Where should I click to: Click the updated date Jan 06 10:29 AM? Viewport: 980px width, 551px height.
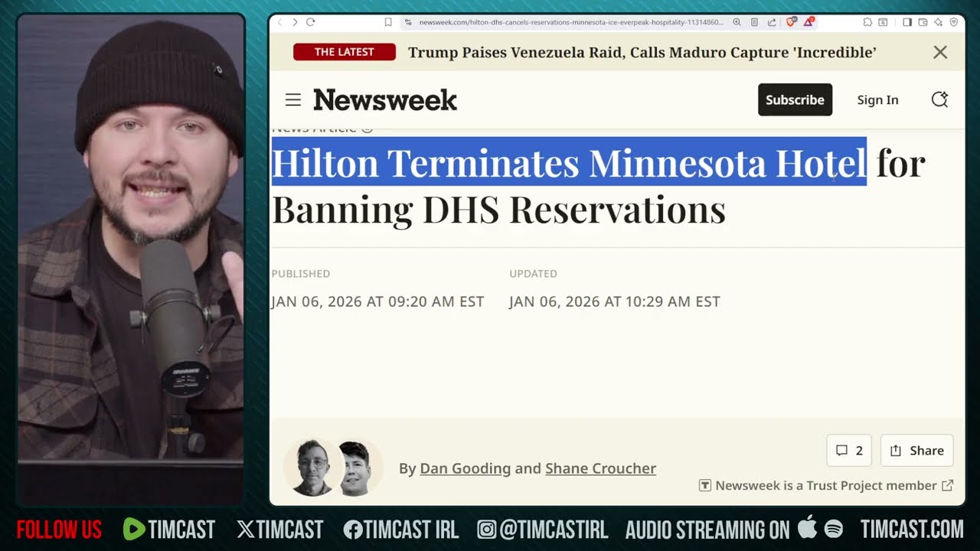point(615,302)
